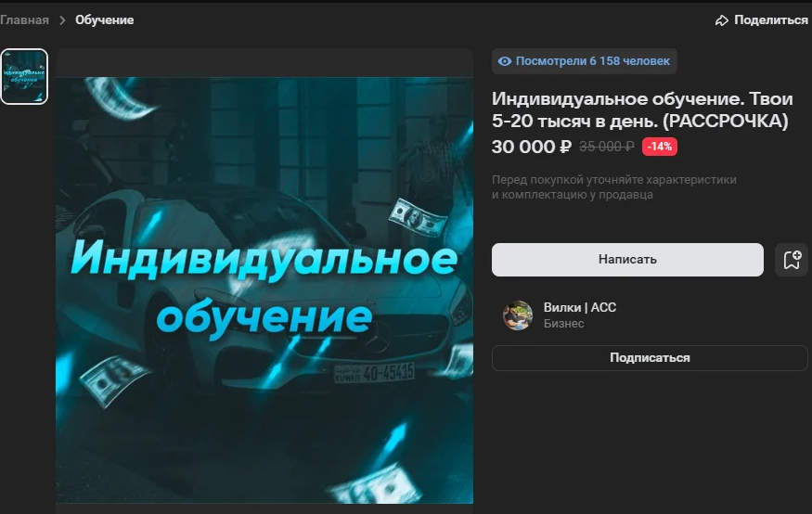Click the Перед покупкой уточняйте характеристики note
The image size is (812, 514).
pyautogui.click(x=614, y=186)
